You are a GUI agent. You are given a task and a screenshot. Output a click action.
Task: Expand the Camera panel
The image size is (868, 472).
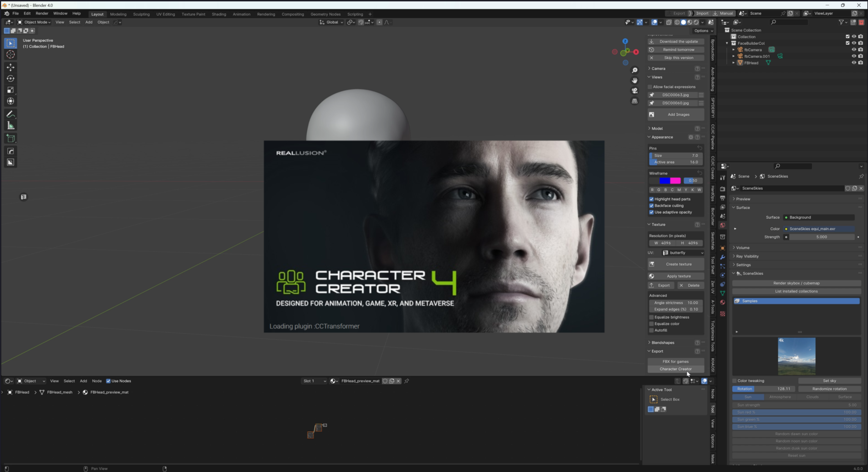658,68
